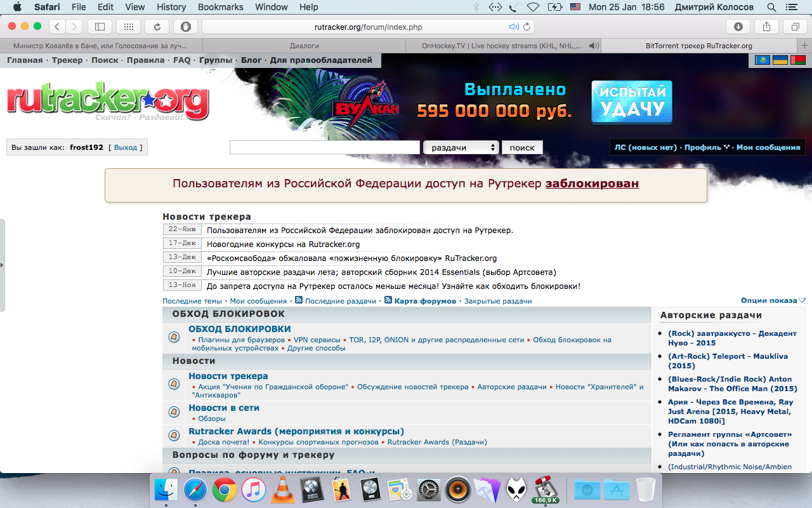Open VLC from the Dock

(x=283, y=490)
